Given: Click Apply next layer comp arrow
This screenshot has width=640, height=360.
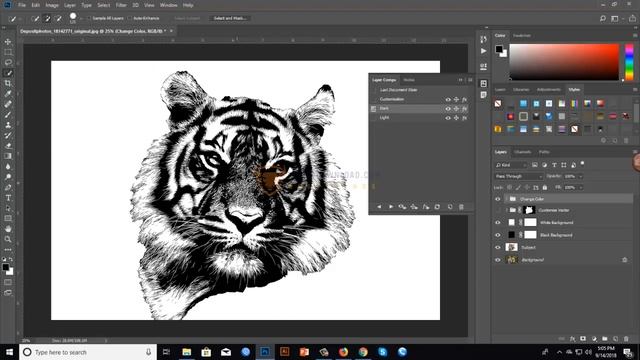Looking at the screenshot, I should point(391,207).
